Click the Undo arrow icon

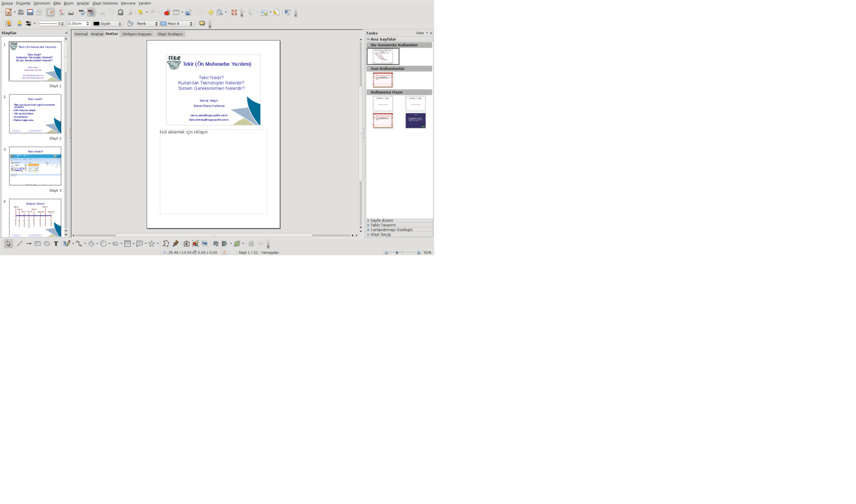(140, 12)
